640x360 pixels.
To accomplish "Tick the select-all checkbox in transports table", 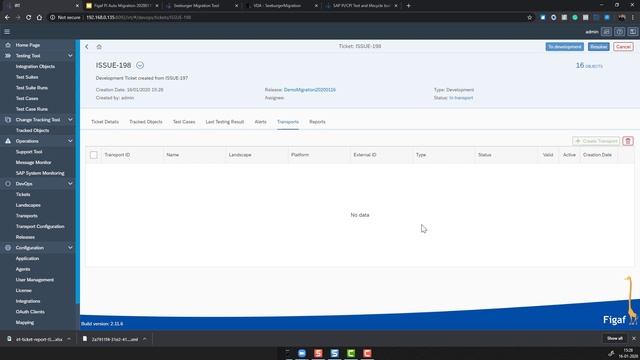I will pyautogui.click(x=93, y=155).
